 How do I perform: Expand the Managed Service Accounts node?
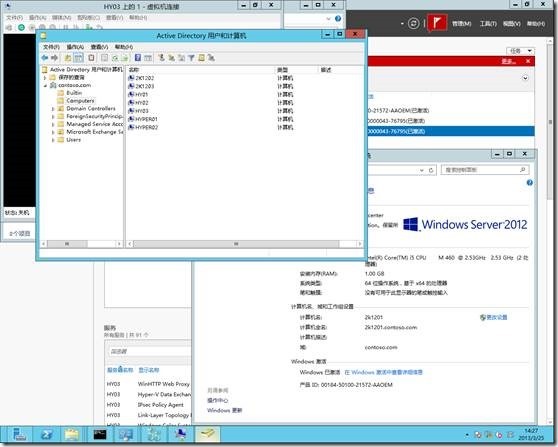pos(53,124)
